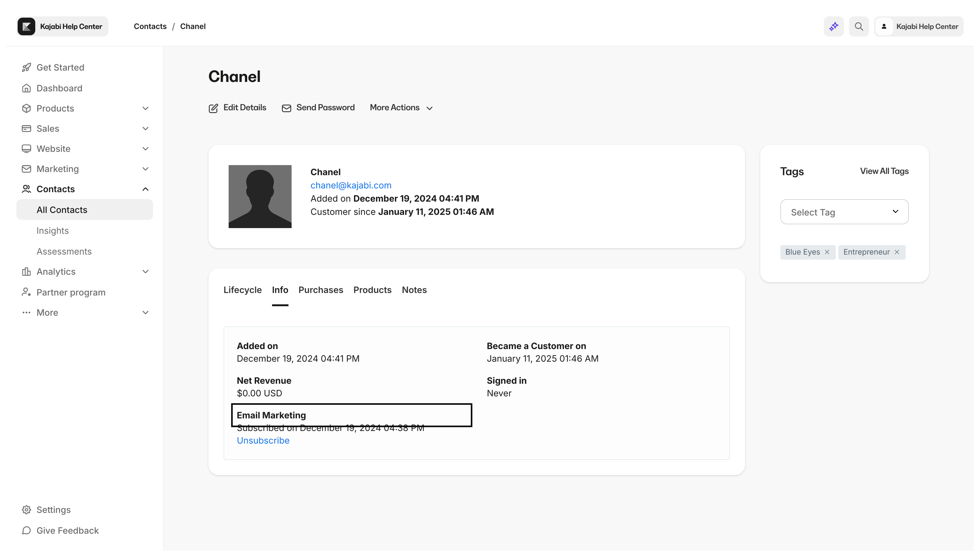
Task: Click the Unsubscribe link
Action: [263, 441]
